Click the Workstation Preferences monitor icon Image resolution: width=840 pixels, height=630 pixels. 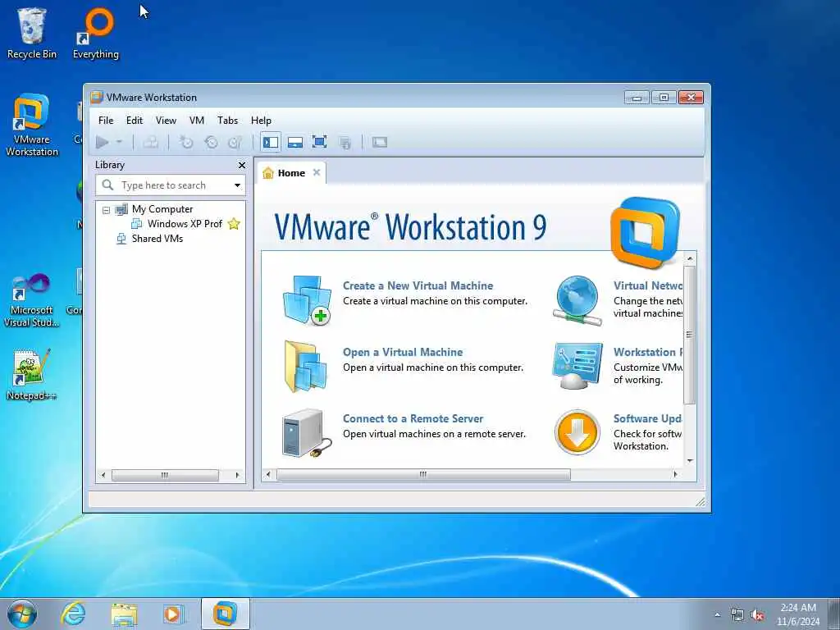[x=577, y=367]
